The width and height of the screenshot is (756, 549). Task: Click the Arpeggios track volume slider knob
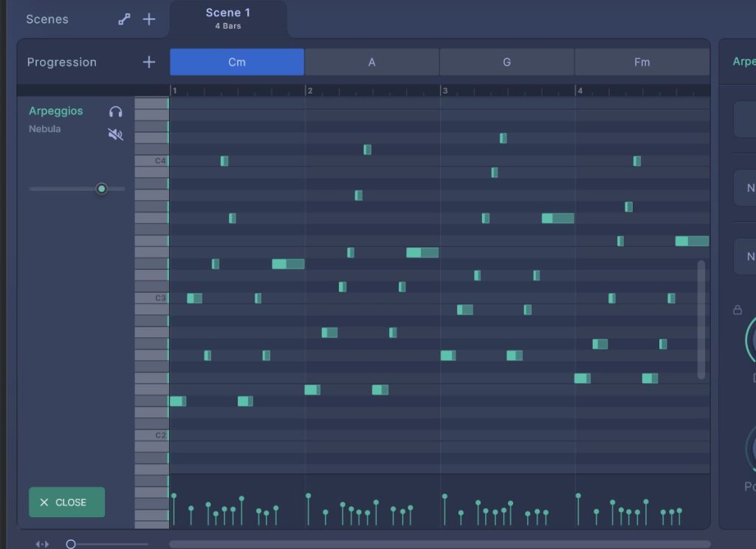(102, 189)
